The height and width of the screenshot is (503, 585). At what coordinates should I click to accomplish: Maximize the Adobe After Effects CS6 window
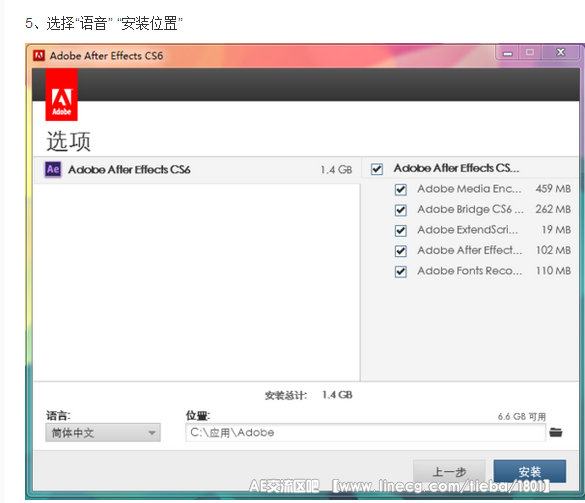click(530, 53)
